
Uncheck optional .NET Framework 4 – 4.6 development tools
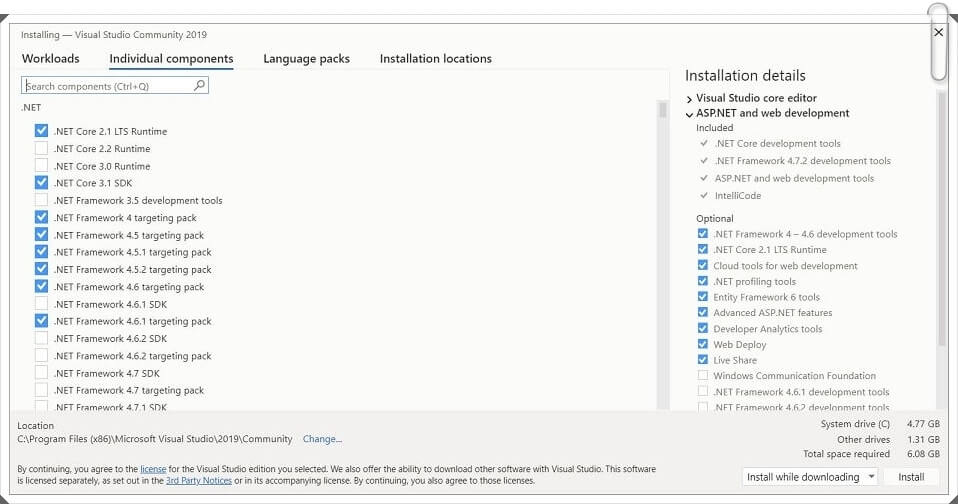coord(703,233)
